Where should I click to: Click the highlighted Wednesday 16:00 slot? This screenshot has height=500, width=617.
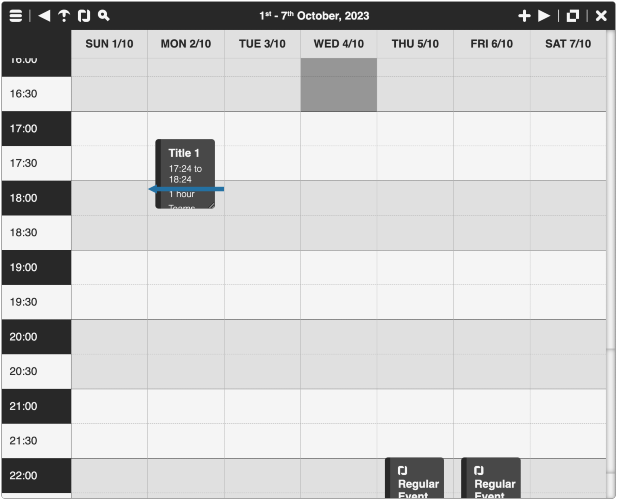click(339, 85)
